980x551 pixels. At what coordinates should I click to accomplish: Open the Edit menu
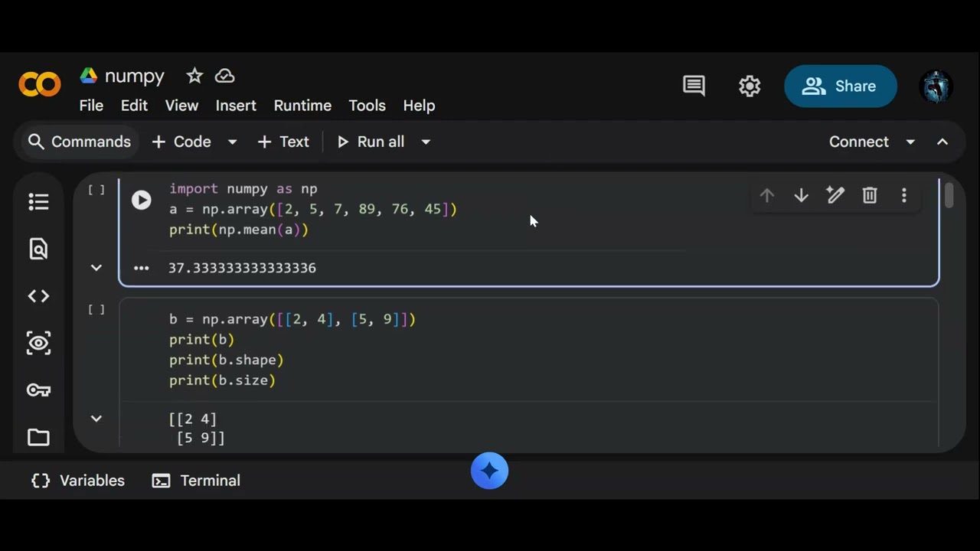pyautogui.click(x=134, y=106)
